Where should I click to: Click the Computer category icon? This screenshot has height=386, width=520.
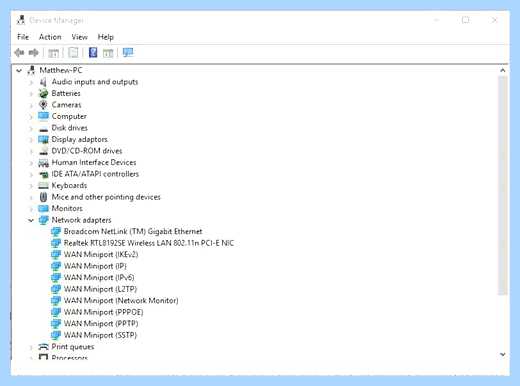tap(43, 116)
